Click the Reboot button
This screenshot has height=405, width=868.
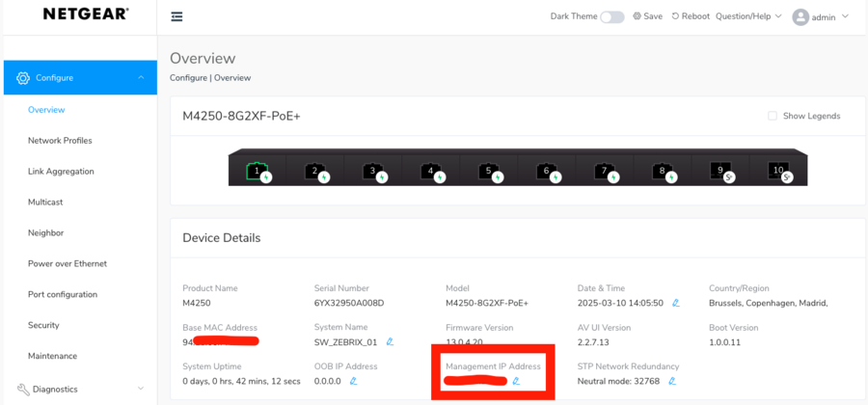(x=691, y=16)
